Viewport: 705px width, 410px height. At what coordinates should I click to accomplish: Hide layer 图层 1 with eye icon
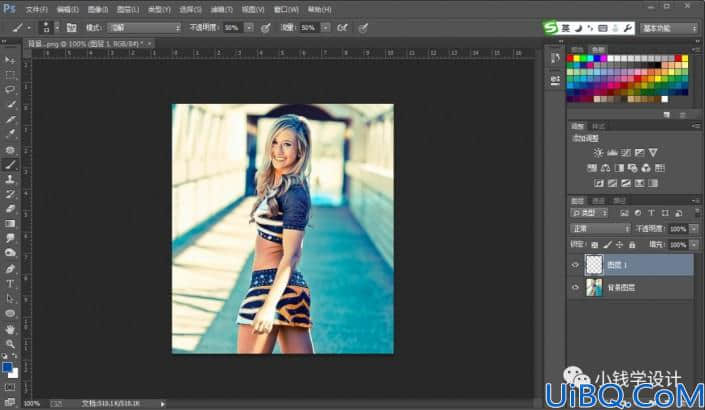point(575,265)
